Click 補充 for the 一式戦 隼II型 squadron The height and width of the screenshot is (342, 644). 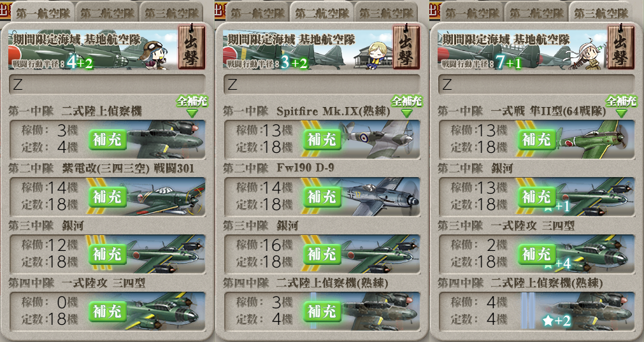point(537,140)
